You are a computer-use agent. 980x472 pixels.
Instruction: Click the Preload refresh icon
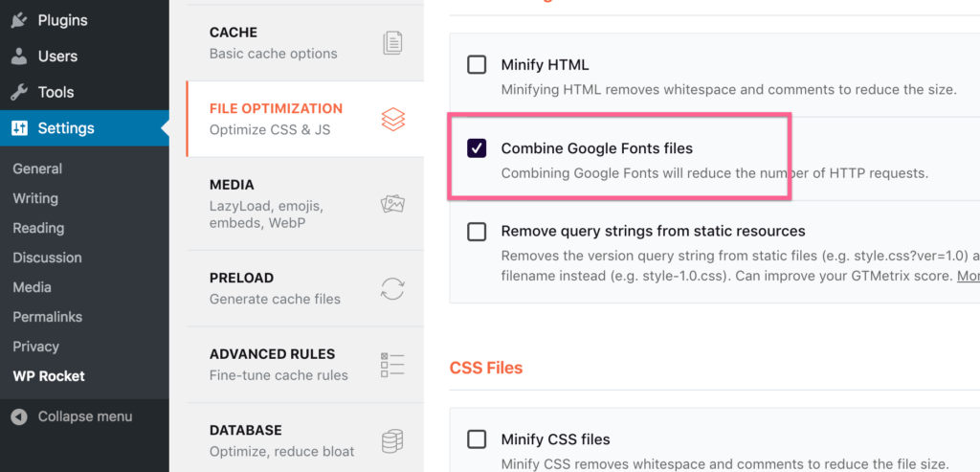coord(392,288)
